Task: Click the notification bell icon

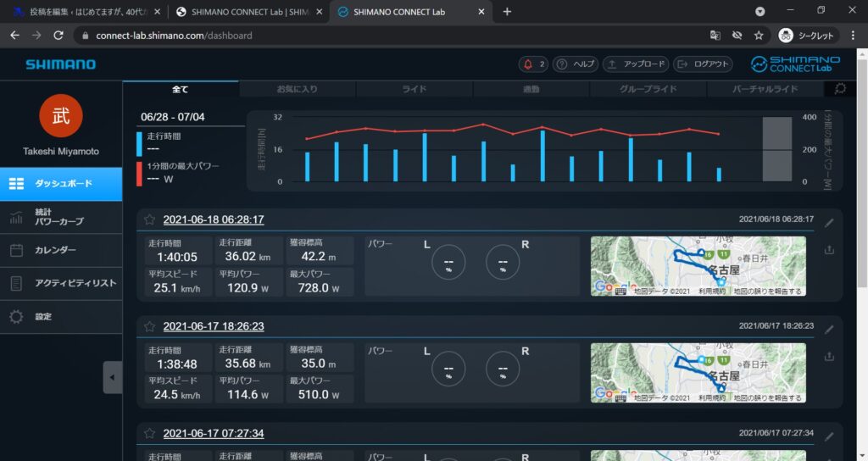Action: coord(531,64)
